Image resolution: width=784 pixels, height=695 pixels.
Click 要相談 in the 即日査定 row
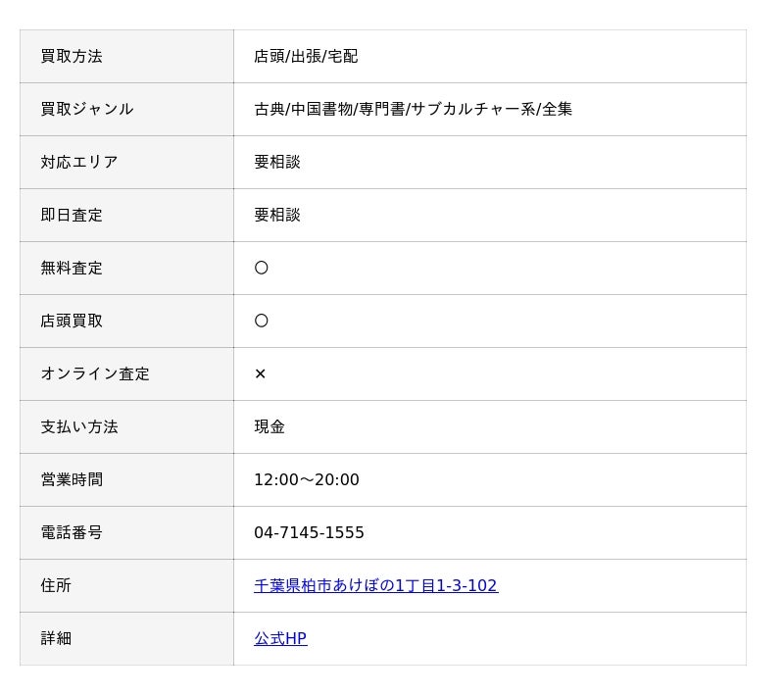[277, 215]
